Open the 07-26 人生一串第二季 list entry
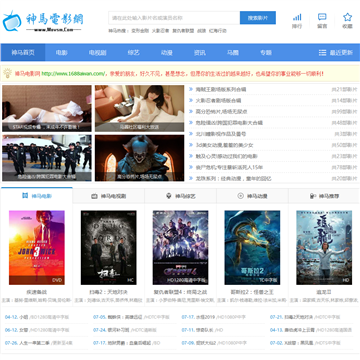Screen dimensions: 360x360 coord(38,343)
